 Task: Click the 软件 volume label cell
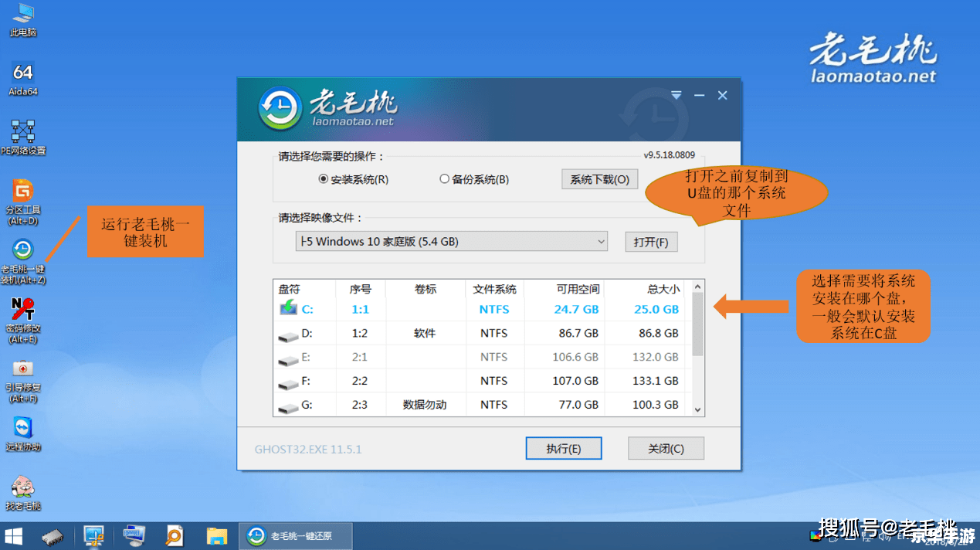pos(425,333)
